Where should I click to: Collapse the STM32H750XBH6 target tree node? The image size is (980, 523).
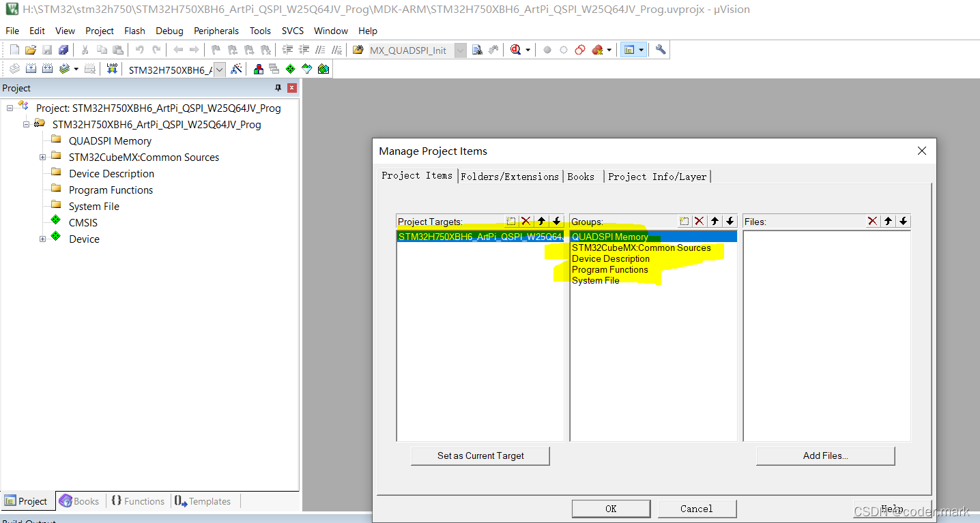(x=26, y=124)
